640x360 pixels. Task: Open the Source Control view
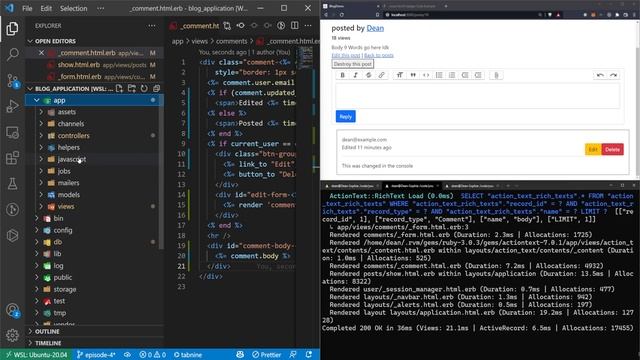coord(12,80)
